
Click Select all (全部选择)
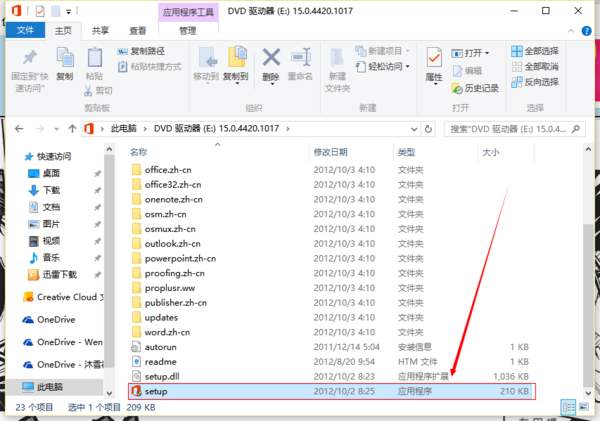(535, 51)
